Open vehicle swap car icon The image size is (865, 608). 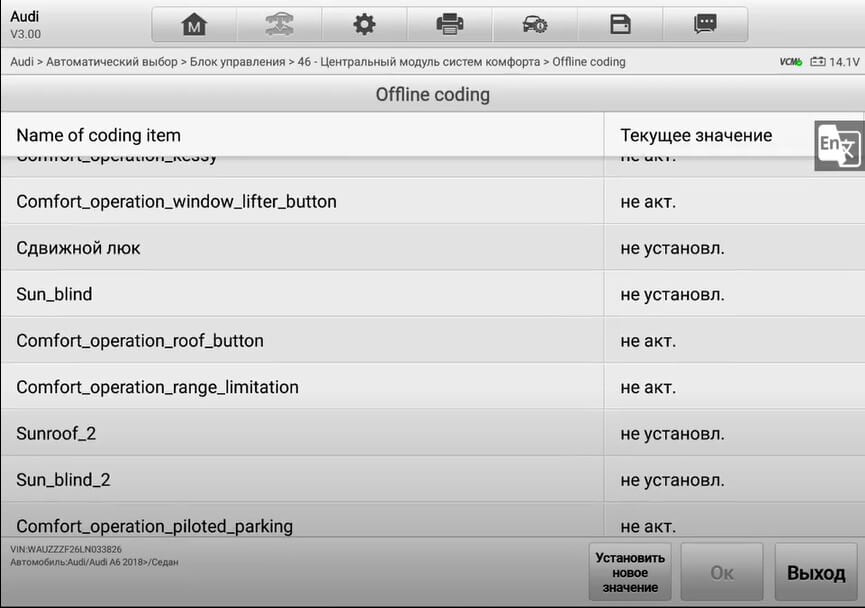pos(279,25)
